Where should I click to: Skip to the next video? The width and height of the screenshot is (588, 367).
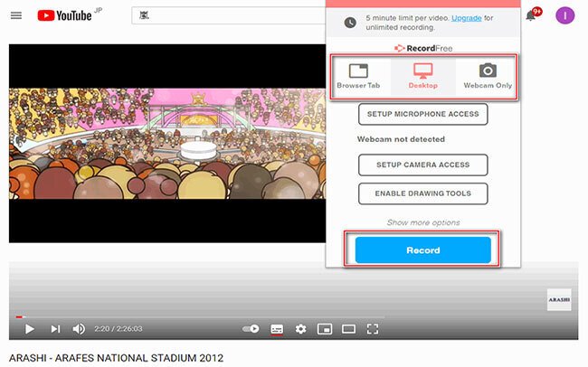point(55,329)
